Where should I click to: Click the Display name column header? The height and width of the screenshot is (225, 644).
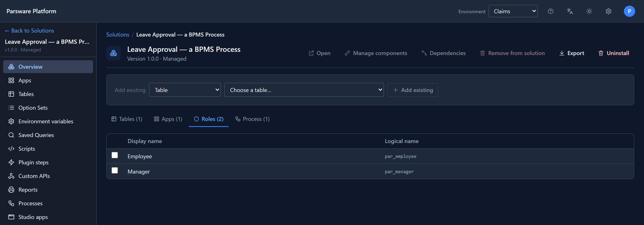[145, 141]
